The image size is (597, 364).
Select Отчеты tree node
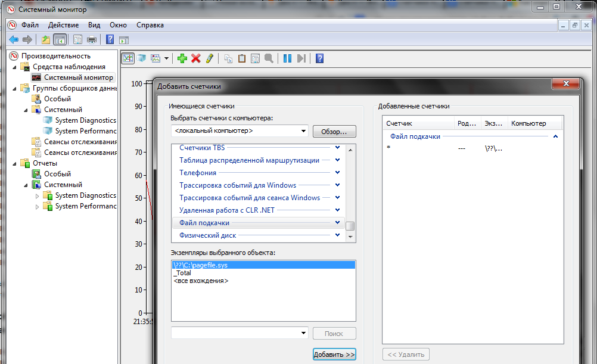45,163
